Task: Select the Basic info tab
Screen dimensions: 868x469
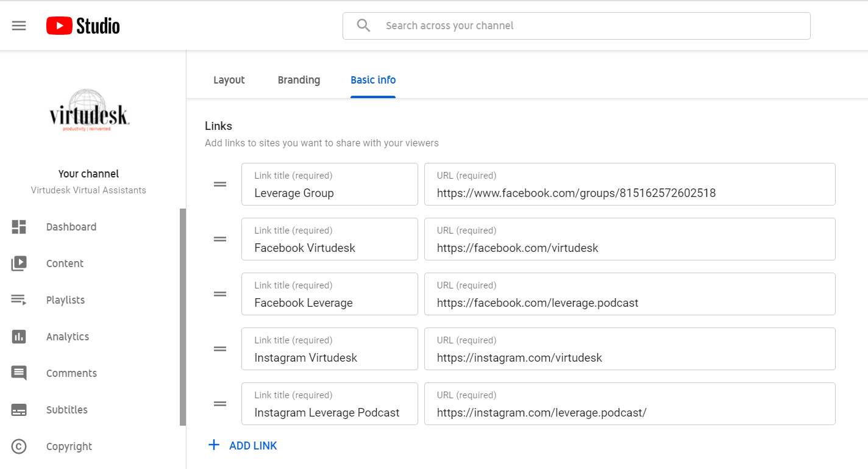Action: pos(373,80)
